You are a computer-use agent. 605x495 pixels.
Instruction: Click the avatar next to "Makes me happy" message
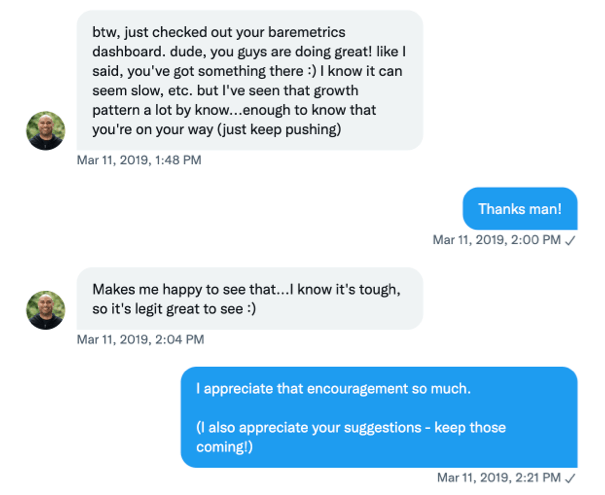tap(46, 310)
